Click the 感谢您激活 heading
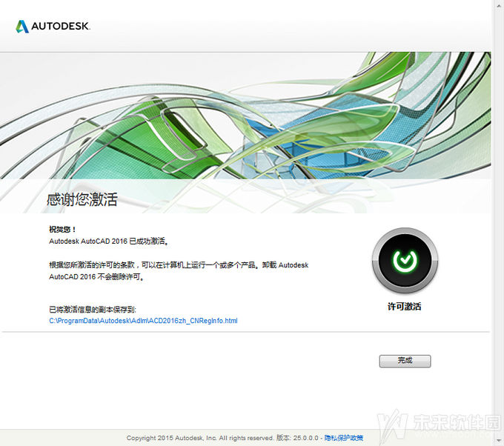This screenshot has height=446, width=504. tap(82, 199)
